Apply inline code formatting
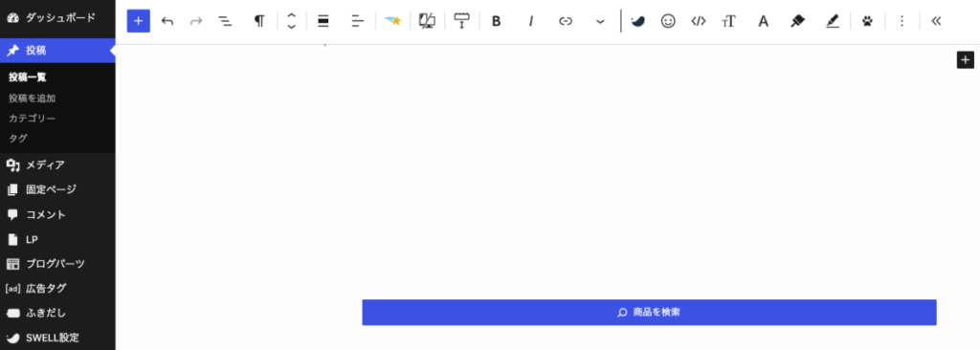 pyautogui.click(x=698, y=21)
